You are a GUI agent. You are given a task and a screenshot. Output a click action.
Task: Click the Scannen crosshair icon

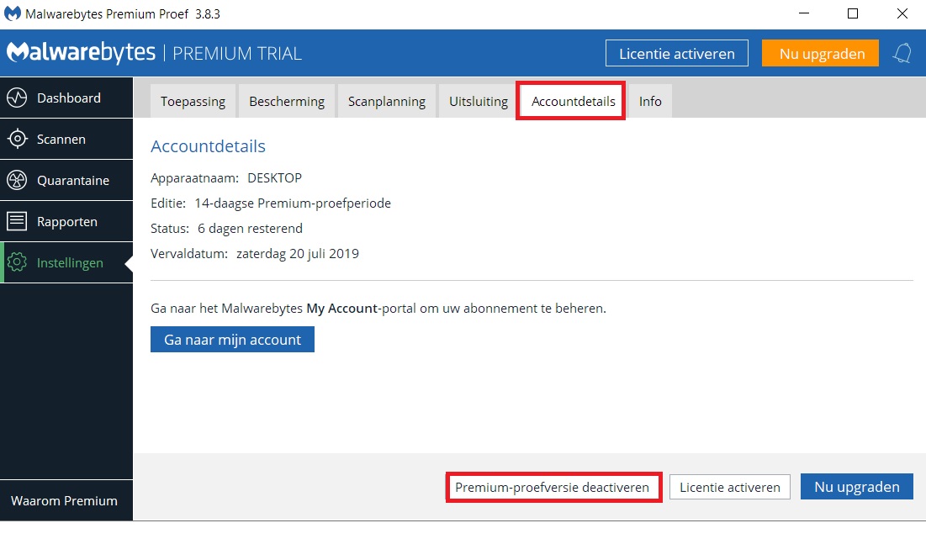tap(17, 139)
